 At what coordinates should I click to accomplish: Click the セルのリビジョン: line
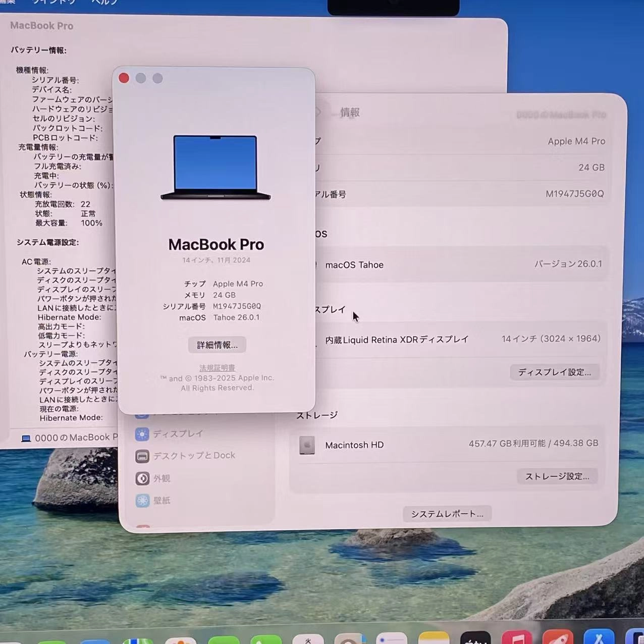point(64,119)
